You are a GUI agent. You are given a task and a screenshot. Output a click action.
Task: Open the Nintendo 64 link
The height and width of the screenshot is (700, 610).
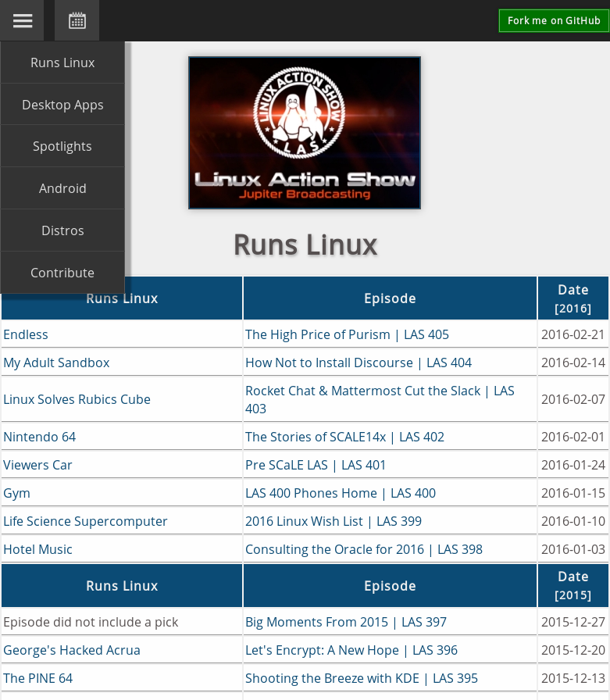tap(39, 437)
